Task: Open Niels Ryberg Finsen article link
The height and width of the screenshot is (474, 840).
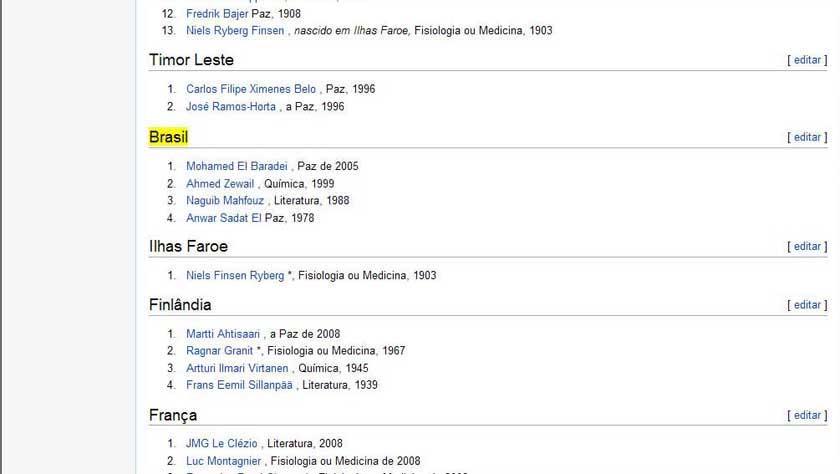Action: tap(235, 31)
